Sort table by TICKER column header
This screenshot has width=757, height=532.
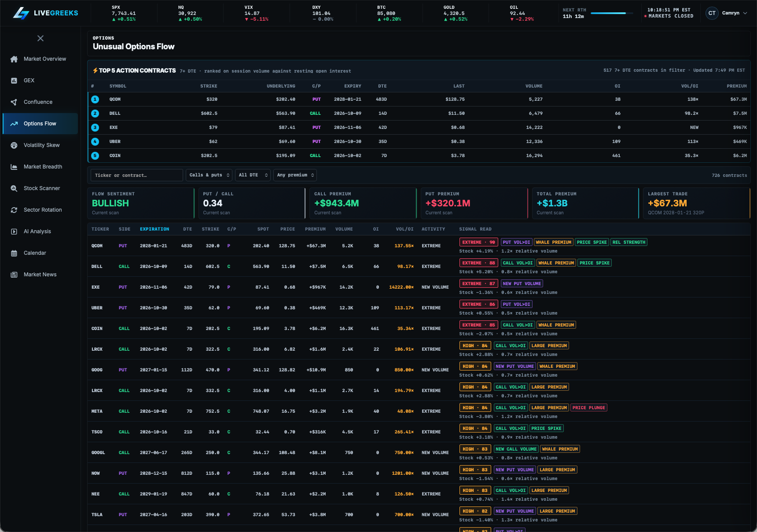click(x=100, y=229)
